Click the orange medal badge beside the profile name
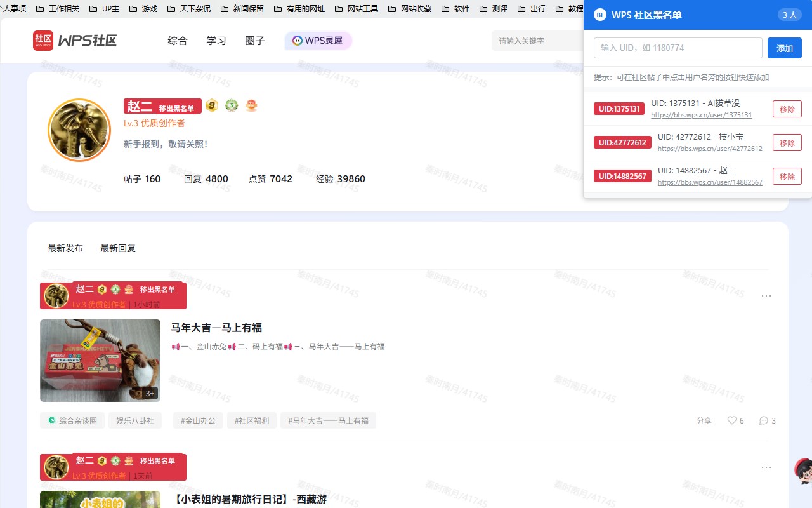This screenshot has height=508, width=812. pyautogui.click(x=251, y=105)
